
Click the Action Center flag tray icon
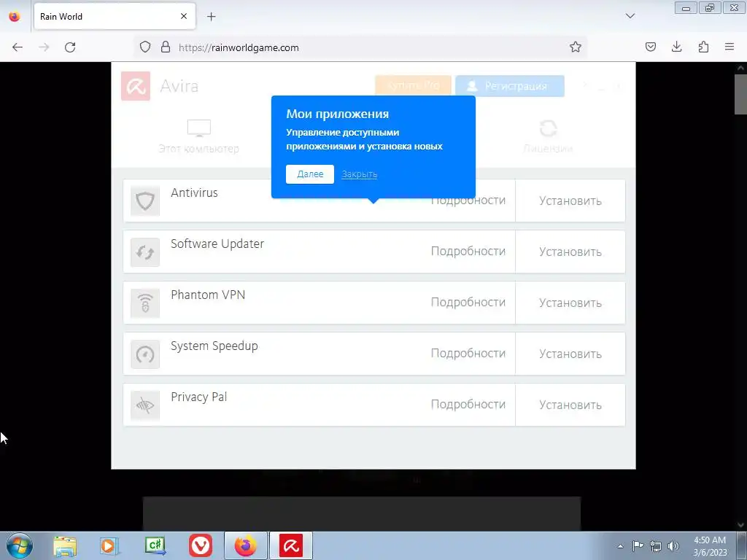(638, 546)
